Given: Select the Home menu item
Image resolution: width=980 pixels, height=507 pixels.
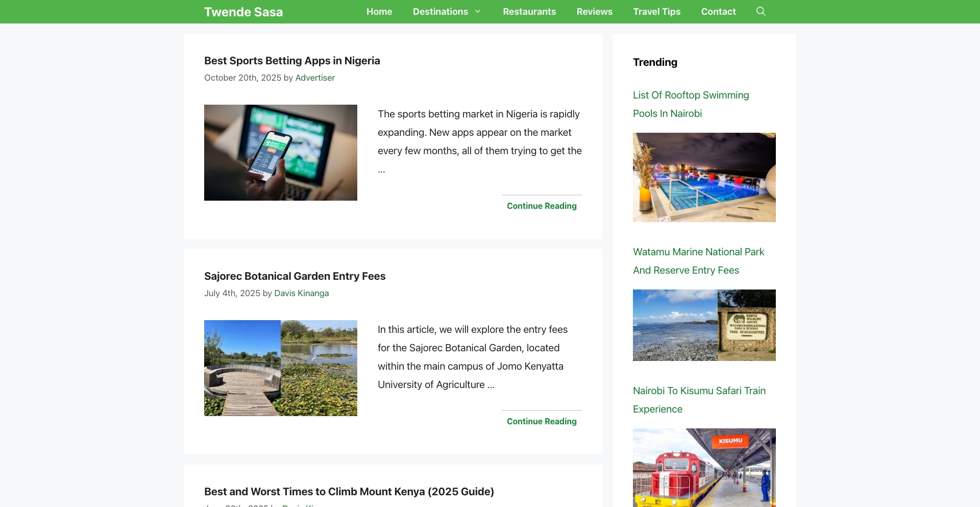Looking at the screenshot, I should point(379,11).
